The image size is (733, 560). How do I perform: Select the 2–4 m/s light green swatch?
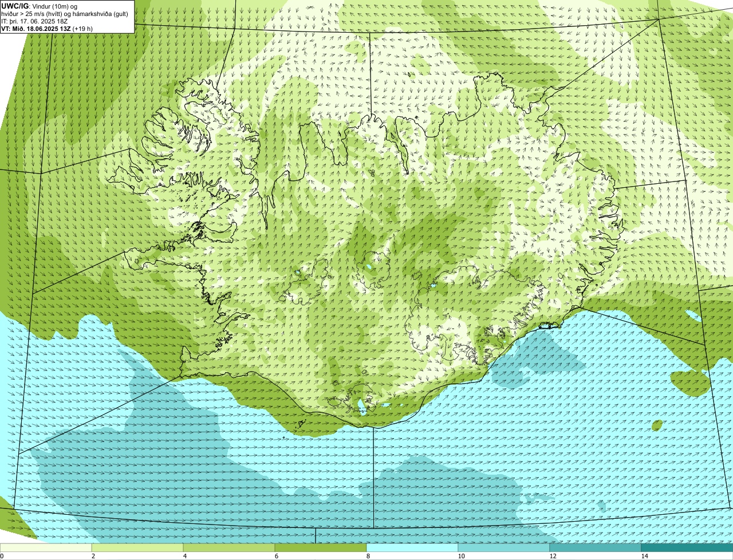click(137, 547)
